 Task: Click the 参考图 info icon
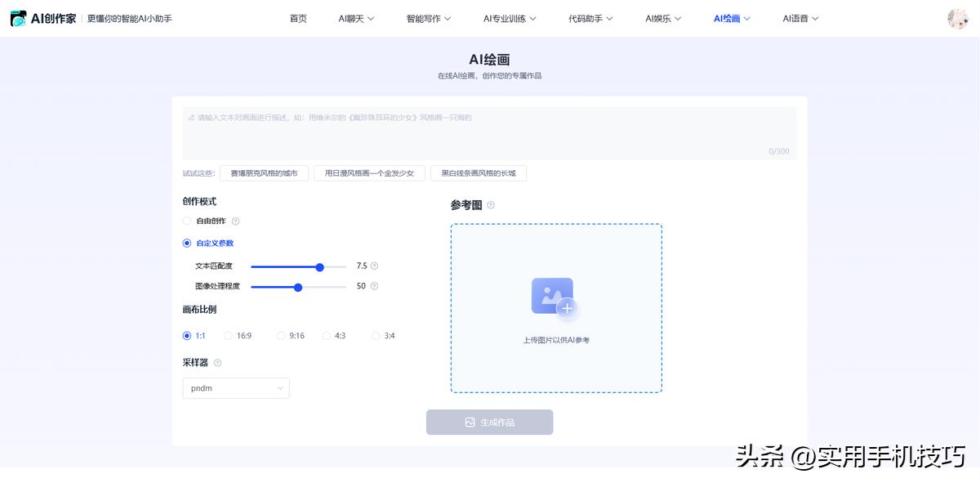(x=490, y=203)
